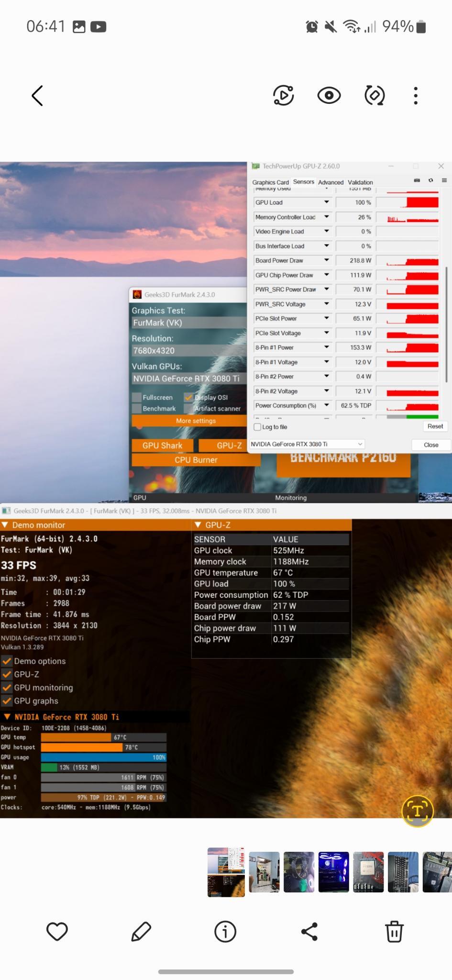This screenshot has height=980, width=452.
Task: Click the GPU-Z screenshot camera icon
Action: pos(417,180)
